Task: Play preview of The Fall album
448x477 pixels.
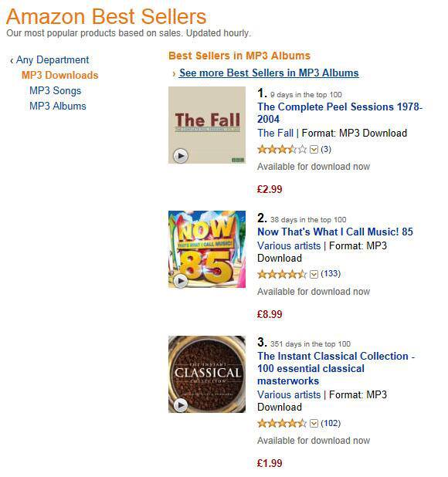Action: point(181,156)
